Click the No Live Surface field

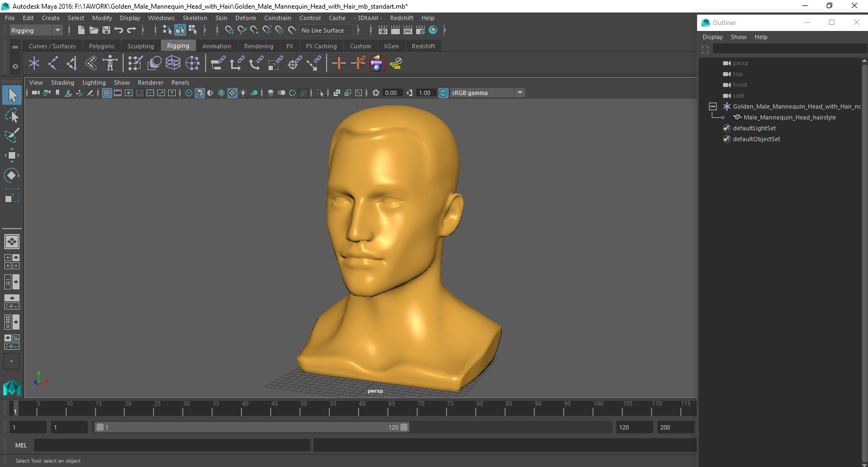click(x=325, y=30)
